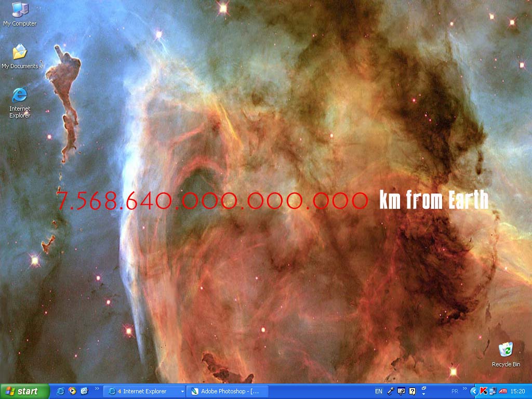Screen dimensions: 532x399
Task: Click the Outlook Express Quick Launch icon
Action: pyautogui.click(x=84, y=391)
